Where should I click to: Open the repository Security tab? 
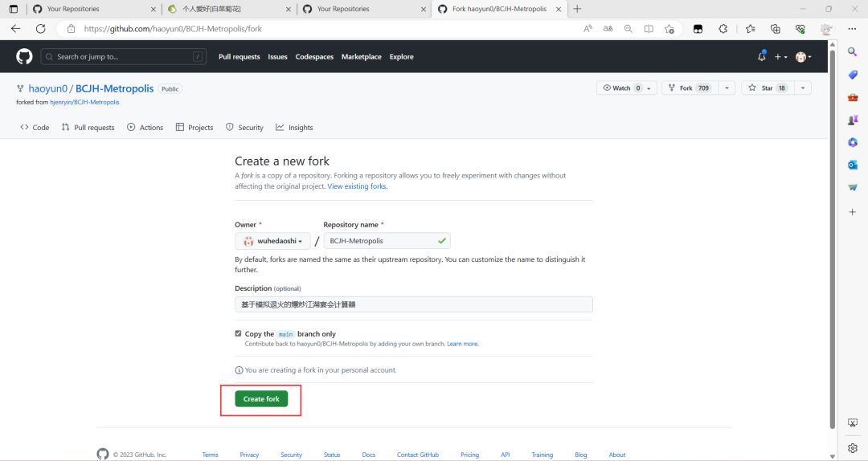point(244,127)
